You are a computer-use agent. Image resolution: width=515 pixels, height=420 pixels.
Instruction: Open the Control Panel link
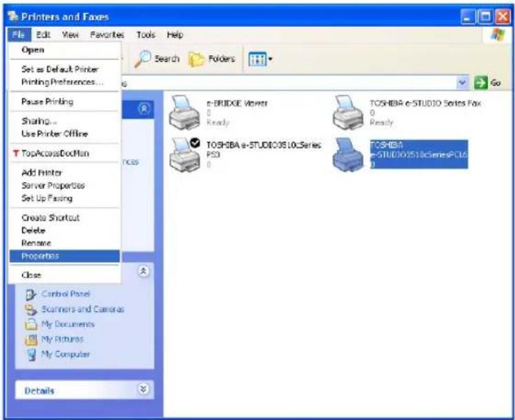(66, 294)
